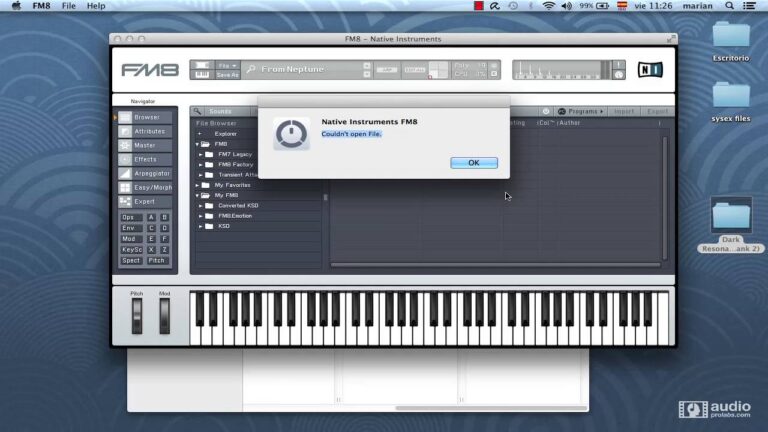Select the Env expert view
The width and height of the screenshot is (768, 432).
(131, 228)
